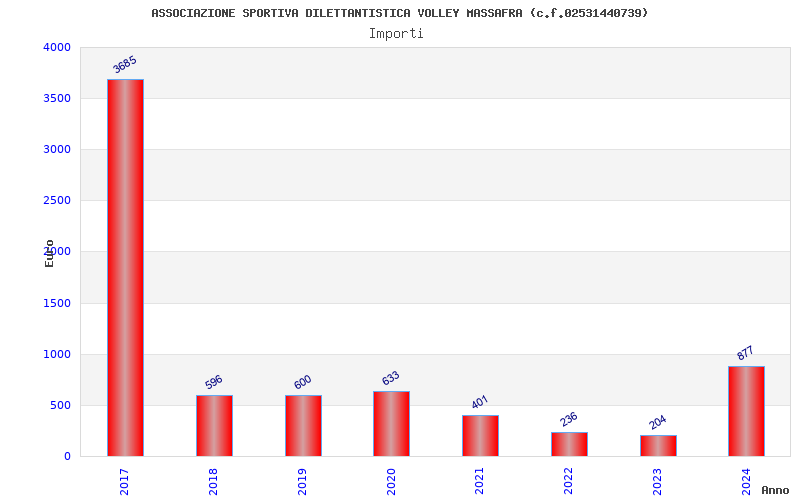This screenshot has height=500, width=800.
Task: Click the 3685 value label
Action: pos(125,64)
